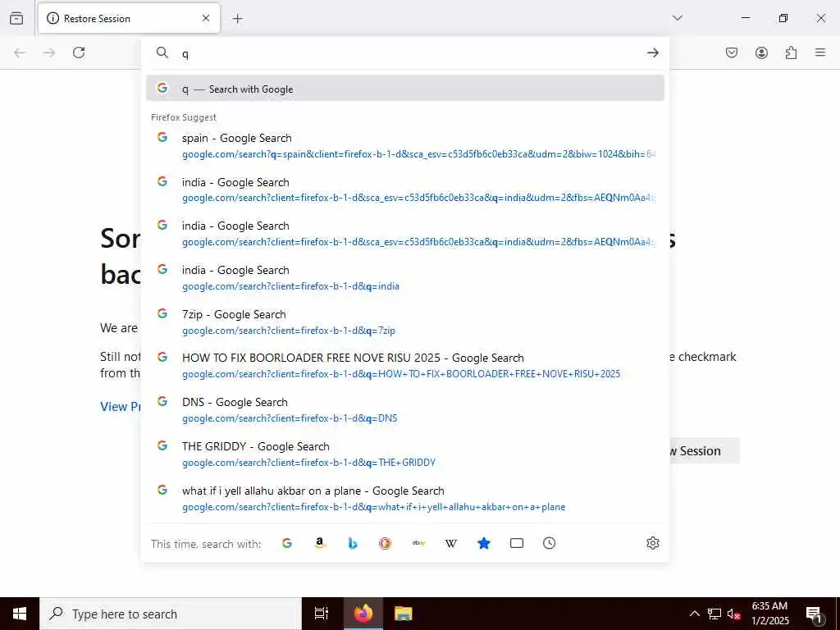The image size is (840, 630).
Task: Search this time with Bing icon
Action: coord(353,543)
